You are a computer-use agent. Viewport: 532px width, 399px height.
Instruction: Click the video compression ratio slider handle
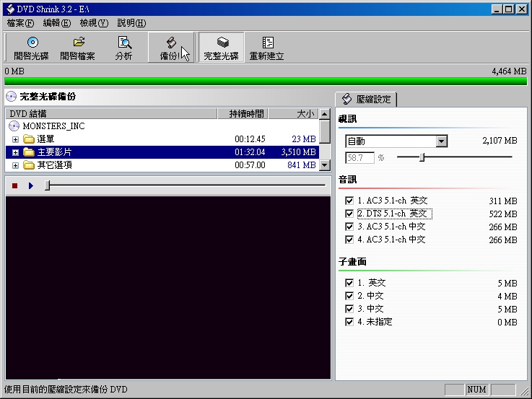point(422,157)
